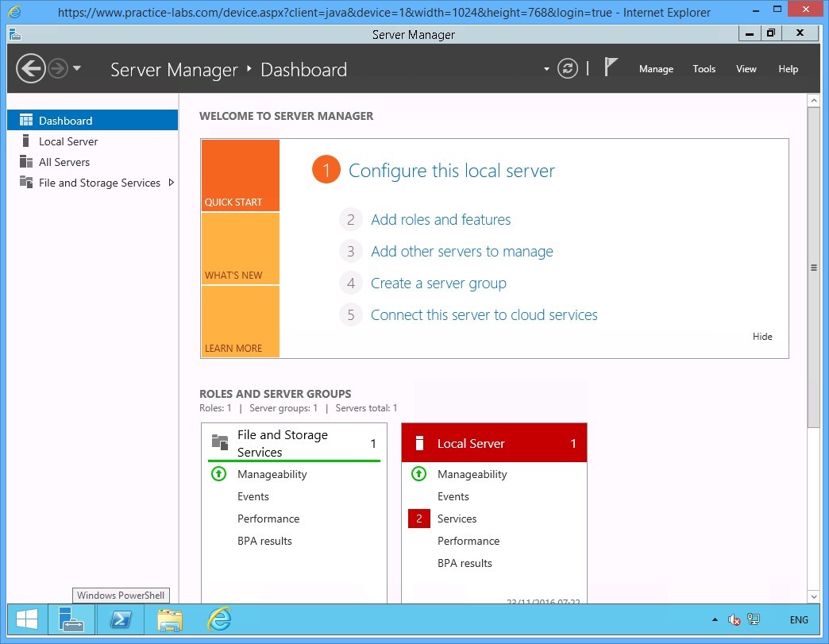Screen dimensions: 829x644
Task: Click Connect this server to cloud services
Action: click(x=484, y=314)
